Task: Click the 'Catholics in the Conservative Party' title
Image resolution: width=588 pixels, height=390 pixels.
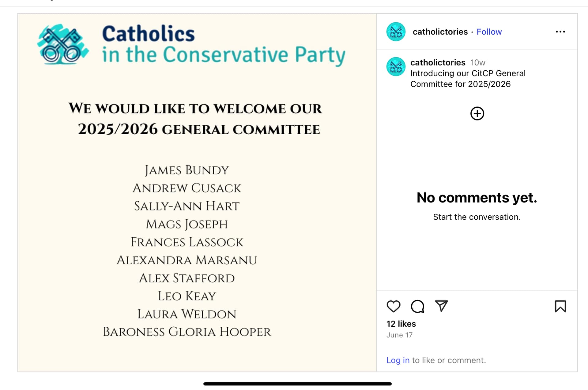Action: point(224,45)
